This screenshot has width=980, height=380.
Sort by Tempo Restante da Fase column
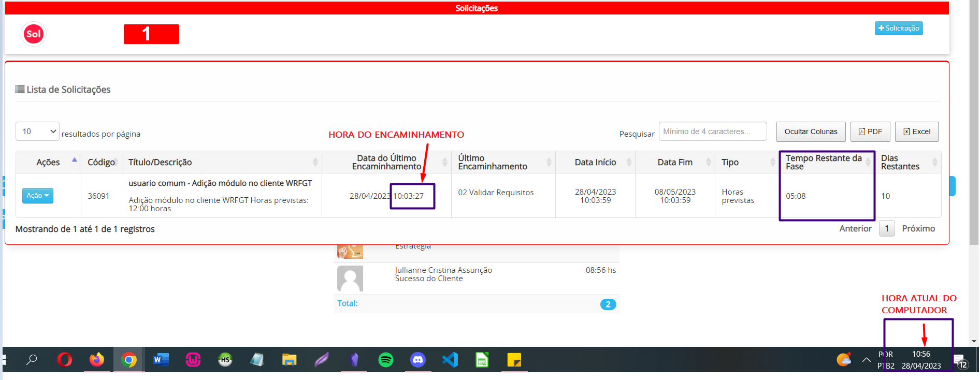[x=824, y=162]
